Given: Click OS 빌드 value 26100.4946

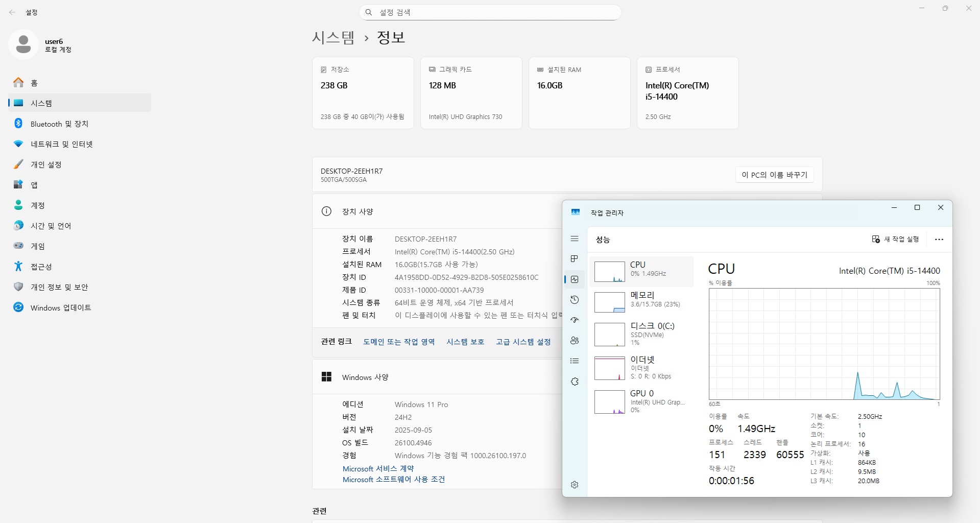Looking at the screenshot, I should pyautogui.click(x=413, y=443).
